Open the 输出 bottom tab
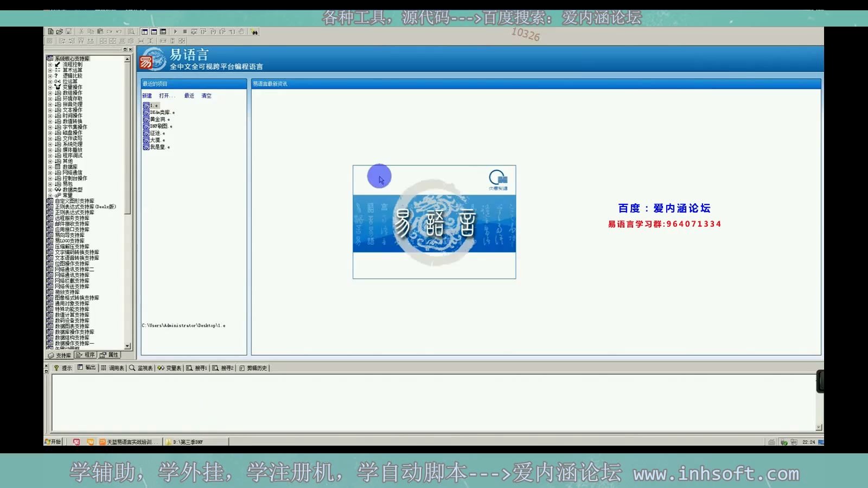This screenshot has width=868, height=488. point(87,368)
